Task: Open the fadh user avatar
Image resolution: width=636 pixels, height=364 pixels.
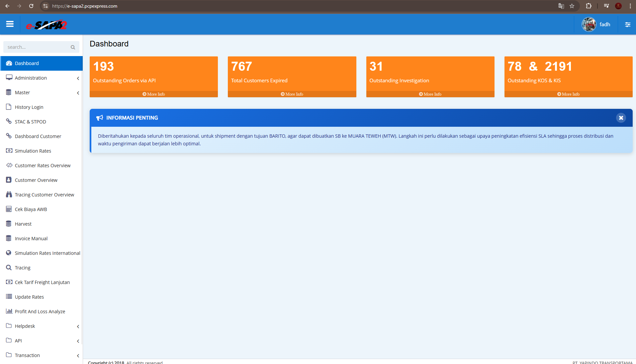Action: [x=589, y=24]
